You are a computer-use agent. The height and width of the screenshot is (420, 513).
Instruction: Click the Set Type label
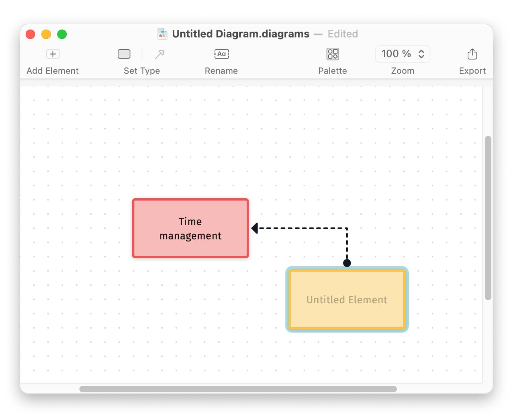click(x=142, y=71)
